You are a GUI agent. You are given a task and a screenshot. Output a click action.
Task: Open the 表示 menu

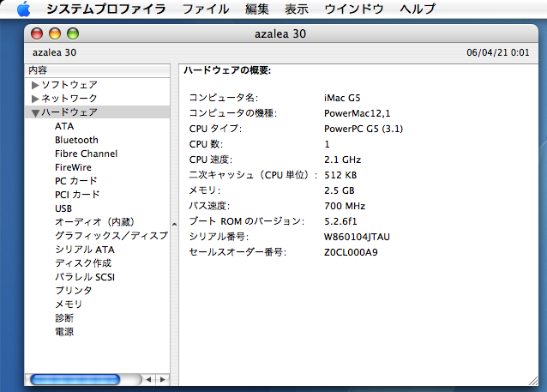click(x=297, y=9)
